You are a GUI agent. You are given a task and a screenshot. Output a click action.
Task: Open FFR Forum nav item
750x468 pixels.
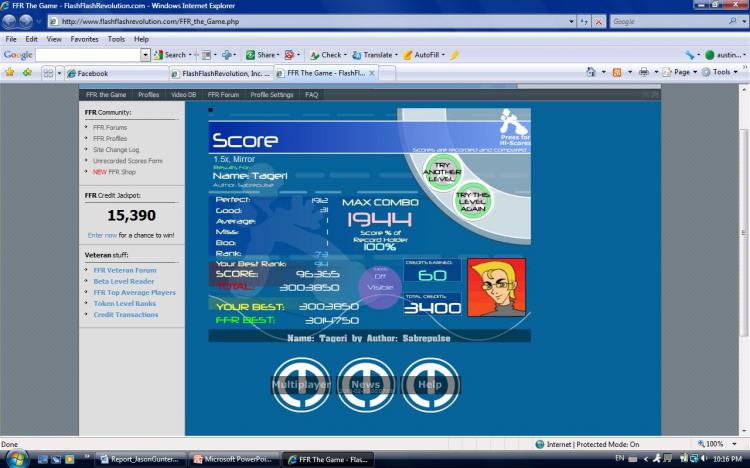pos(223,95)
